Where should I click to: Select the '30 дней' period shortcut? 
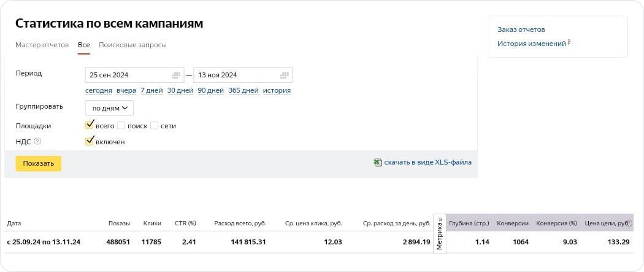[x=180, y=90]
